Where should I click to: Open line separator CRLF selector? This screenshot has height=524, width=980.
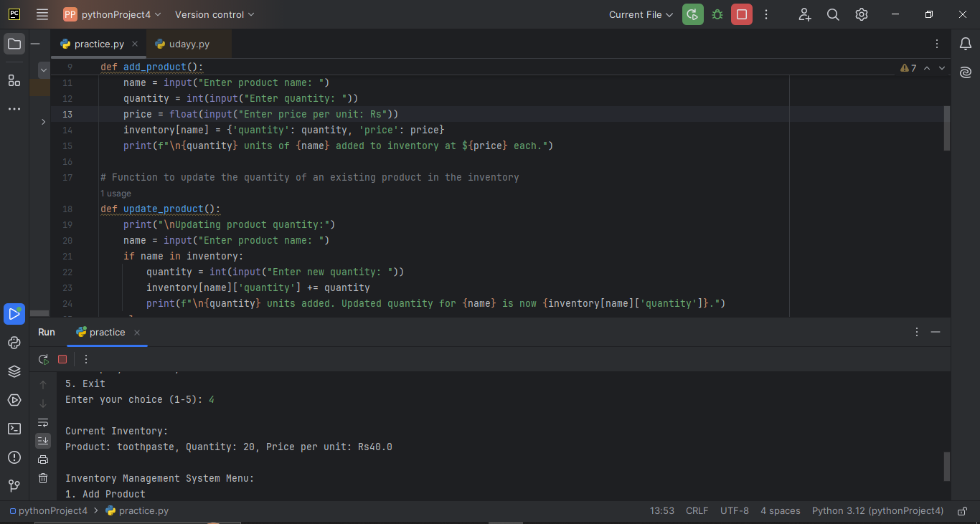[697, 511]
